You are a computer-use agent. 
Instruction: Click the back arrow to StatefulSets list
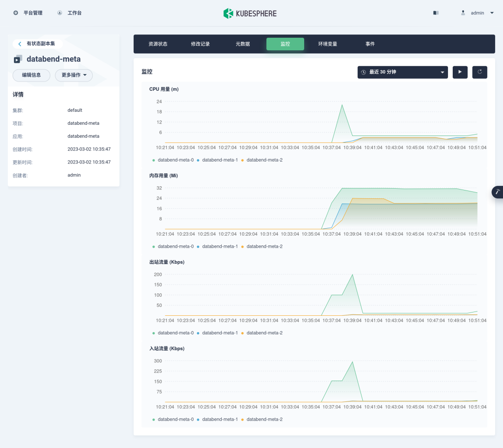click(20, 44)
